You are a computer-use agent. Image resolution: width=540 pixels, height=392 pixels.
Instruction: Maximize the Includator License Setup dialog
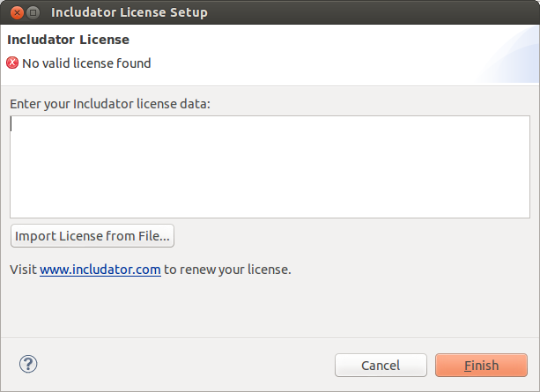[33, 12]
